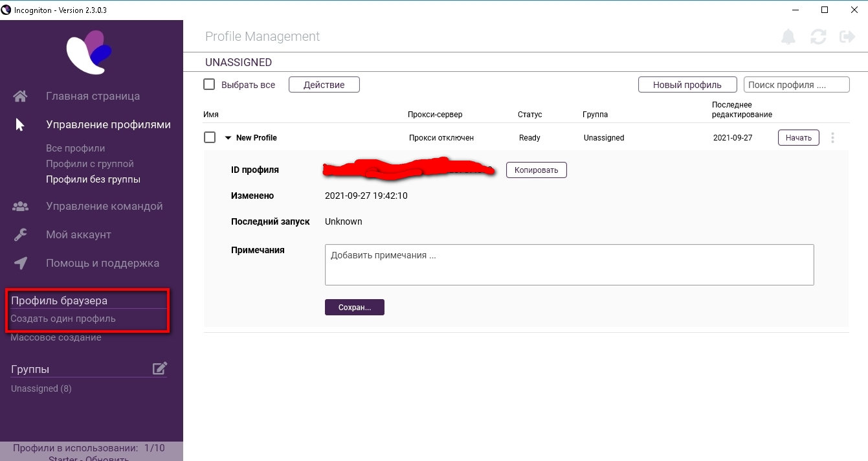Click the Группа column header

point(595,115)
